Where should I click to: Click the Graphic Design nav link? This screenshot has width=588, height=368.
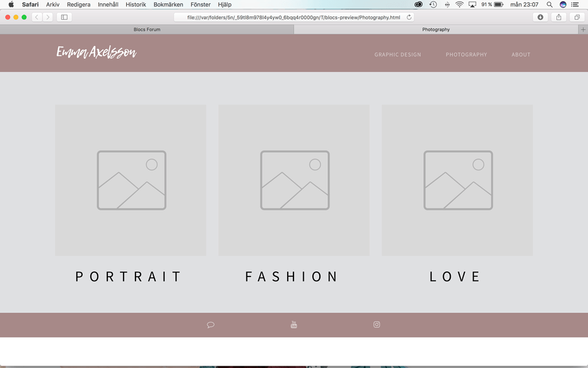pos(397,55)
